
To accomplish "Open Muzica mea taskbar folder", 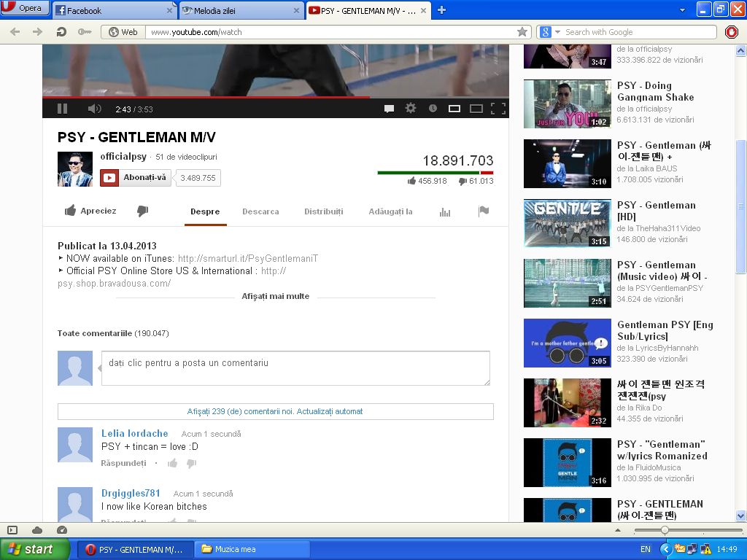I will [252, 549].
